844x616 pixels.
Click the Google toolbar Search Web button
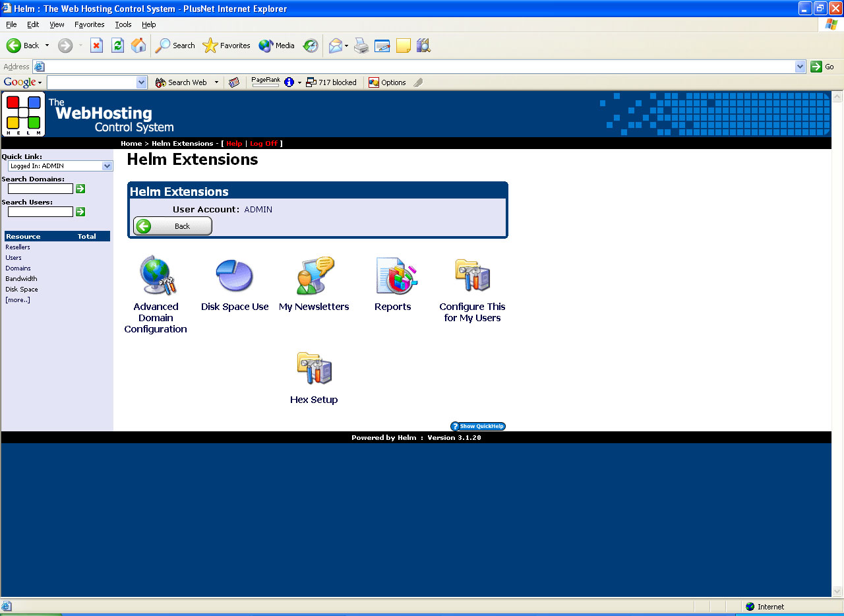coord(181,82)
